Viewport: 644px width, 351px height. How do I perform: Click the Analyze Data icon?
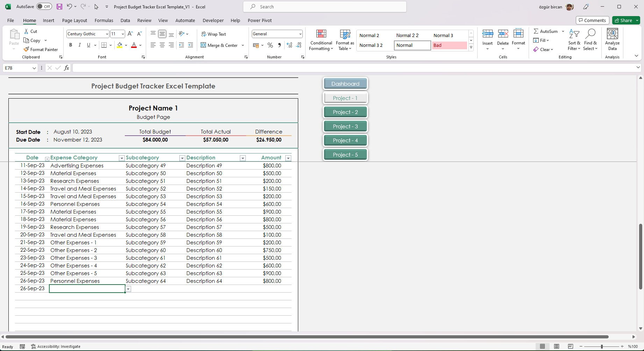tap(612, 39)
